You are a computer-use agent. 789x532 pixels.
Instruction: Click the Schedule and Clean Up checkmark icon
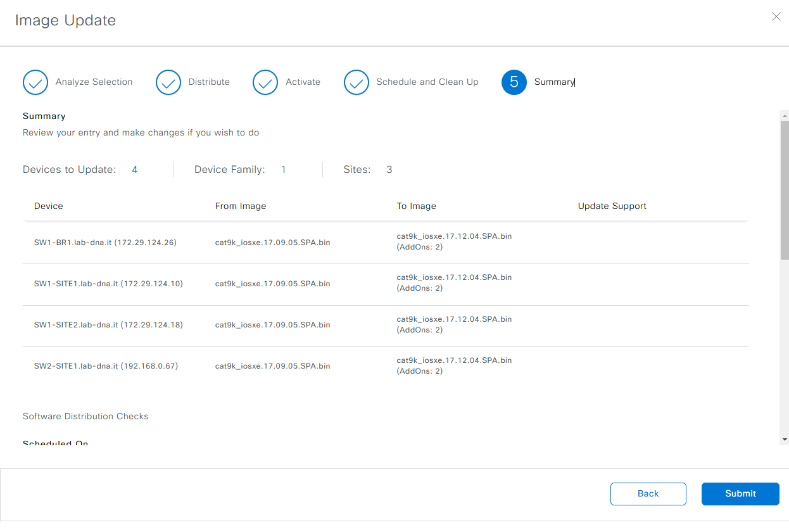tap(357, 82)
